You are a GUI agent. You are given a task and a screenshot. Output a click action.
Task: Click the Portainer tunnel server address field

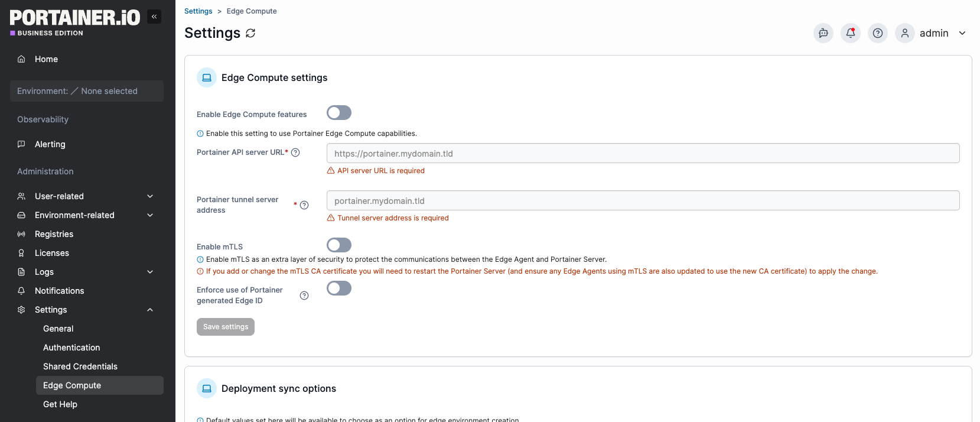pos(643,201)
